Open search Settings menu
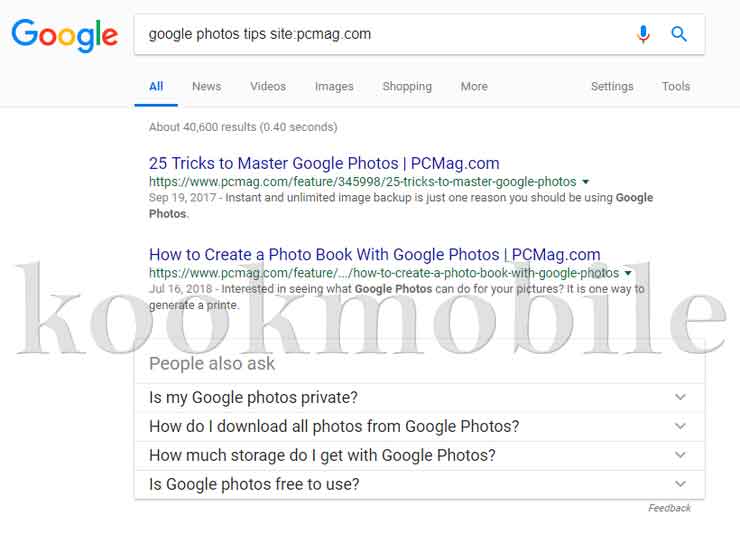The image size is (740, 535). 612,86
